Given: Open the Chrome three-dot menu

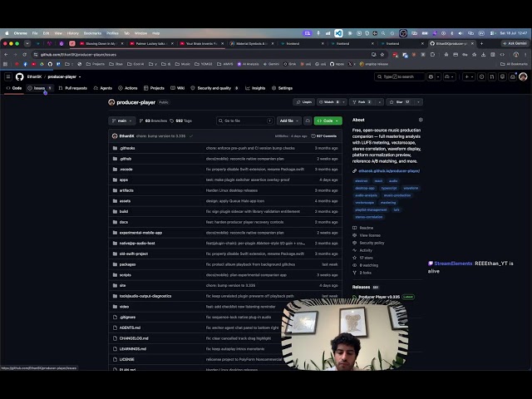Looking at the screenshot, I should coord(525,55).
